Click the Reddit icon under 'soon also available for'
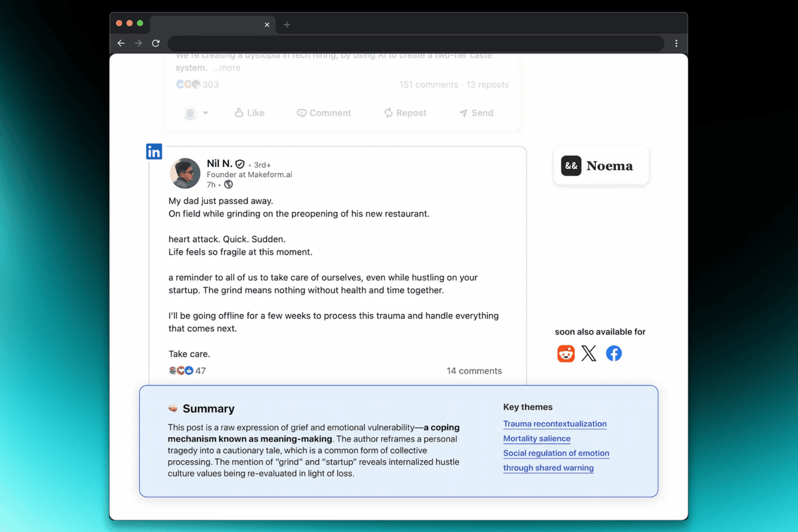Image resolution: width=798 pixels, height=532 pixels. coord(565,353)
